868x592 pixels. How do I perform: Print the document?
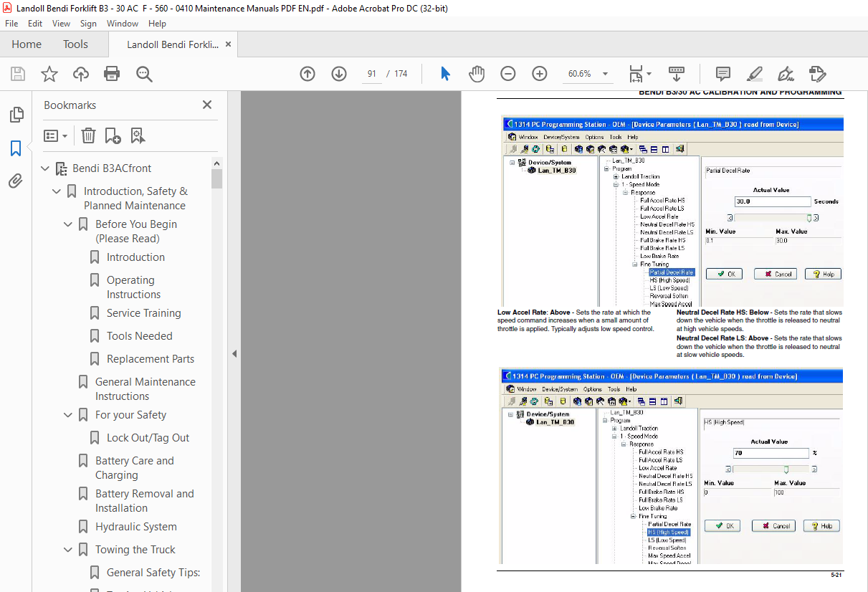pos(112,74)
